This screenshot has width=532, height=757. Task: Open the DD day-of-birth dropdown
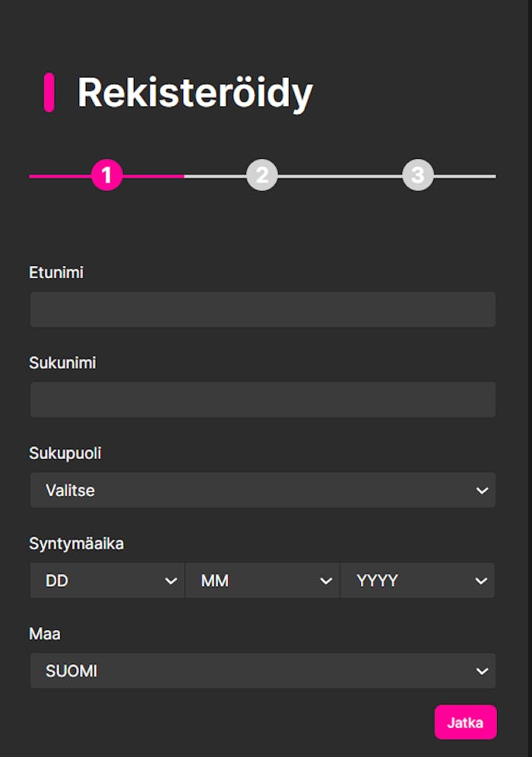(106, 580)
